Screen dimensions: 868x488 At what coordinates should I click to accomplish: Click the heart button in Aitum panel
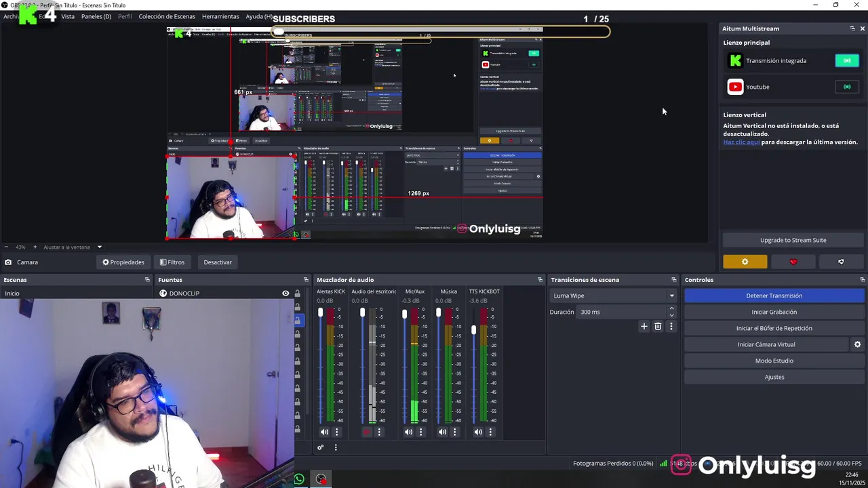(793, 262)
